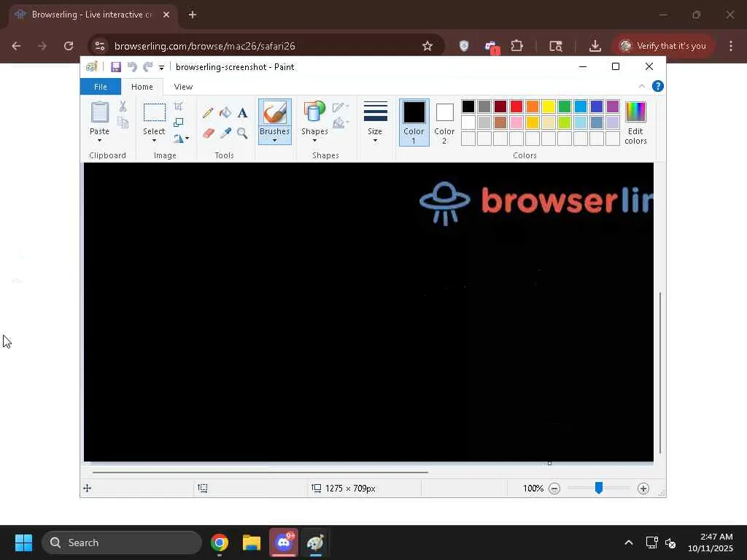Show hidden icons in system tray
747x560 pixels.
coord(629,542)
